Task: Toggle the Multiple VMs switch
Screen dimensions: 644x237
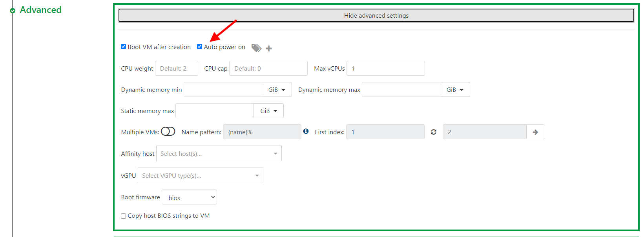Action: tap(168, 131)
